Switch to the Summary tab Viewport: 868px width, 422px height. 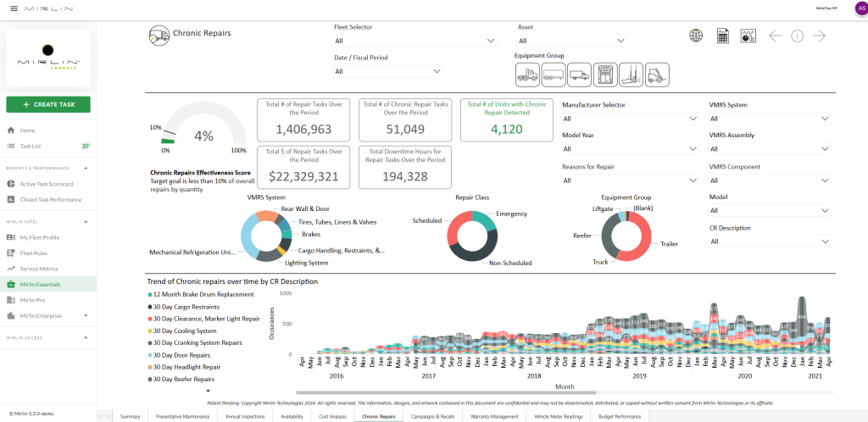click(130, 416)
